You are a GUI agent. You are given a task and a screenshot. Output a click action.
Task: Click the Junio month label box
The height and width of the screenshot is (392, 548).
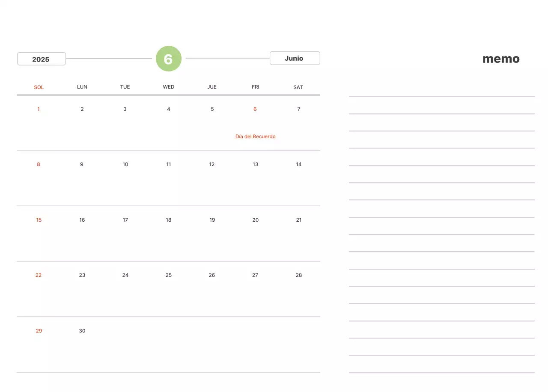[x=295, y=58]
